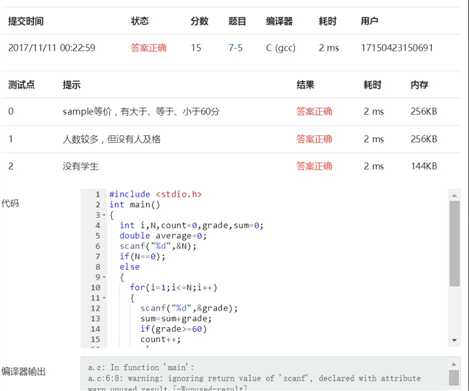Click the 144KB memory value
Viewport: 469px width, 391px height.
pos(424,166)
